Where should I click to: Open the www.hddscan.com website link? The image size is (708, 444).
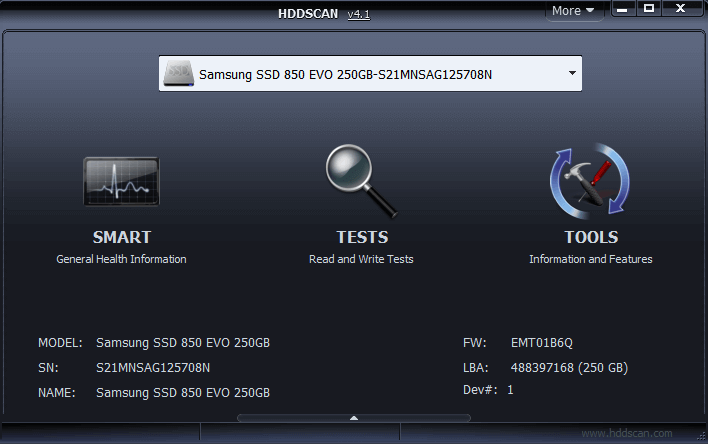[x=627, y=433]
